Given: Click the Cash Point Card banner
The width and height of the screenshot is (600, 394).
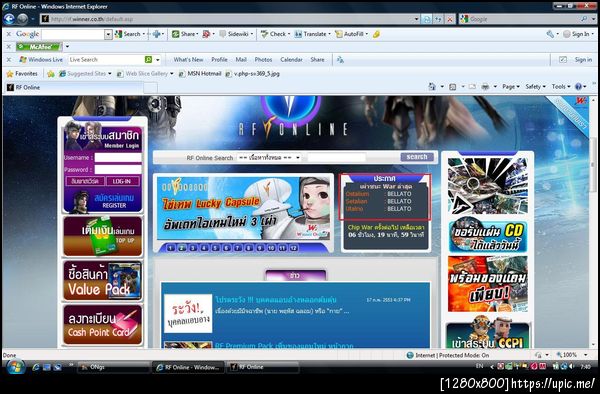Looking at the screenshot, I should [x=103, y=324].
